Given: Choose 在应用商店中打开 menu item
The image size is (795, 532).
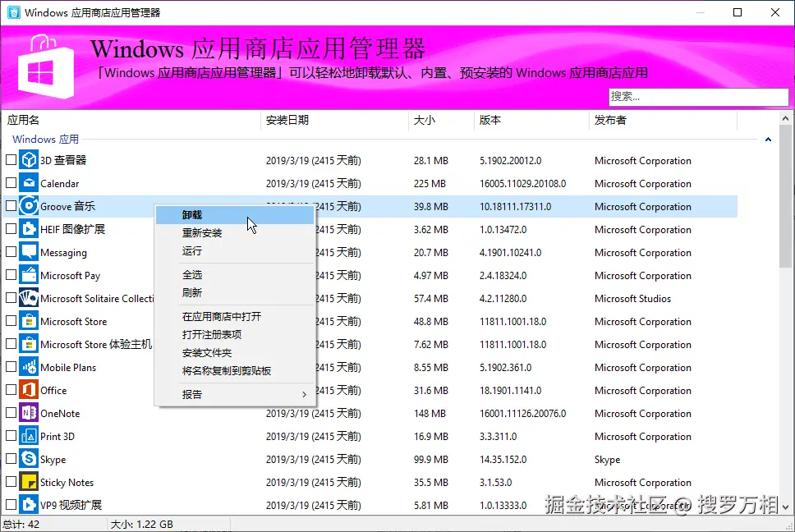Looking at the screenshot, I should pyautogui.click(x=235, y=317).
